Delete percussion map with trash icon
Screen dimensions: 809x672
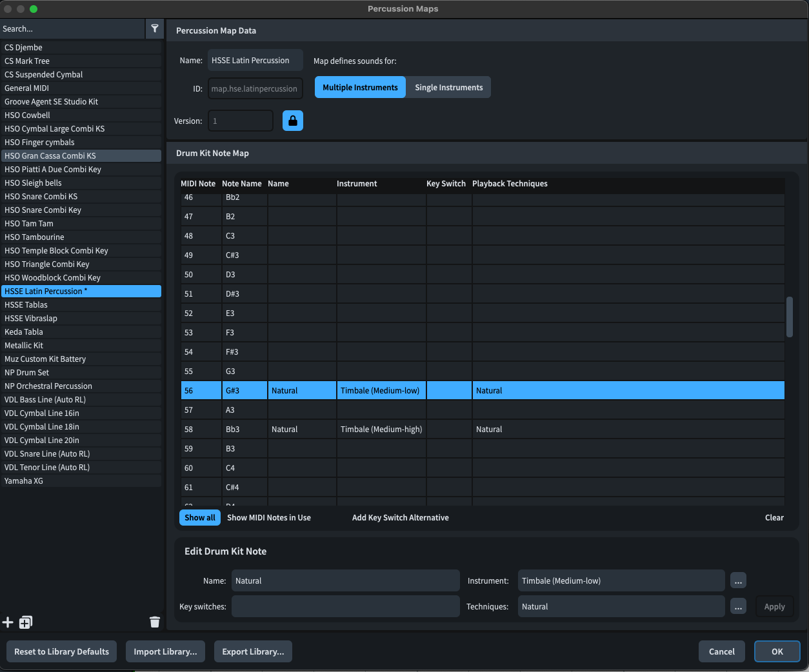click(x=155, y=622)
